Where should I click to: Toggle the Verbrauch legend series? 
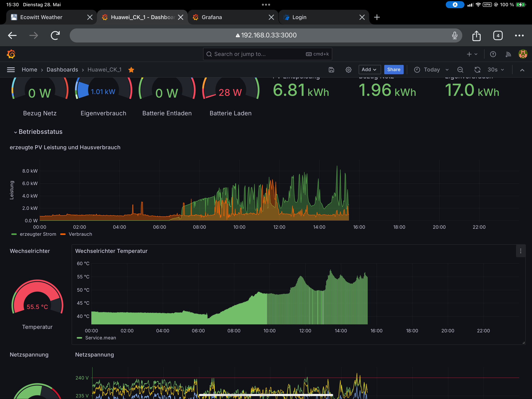pyautogui.click(x=80, y=234)
